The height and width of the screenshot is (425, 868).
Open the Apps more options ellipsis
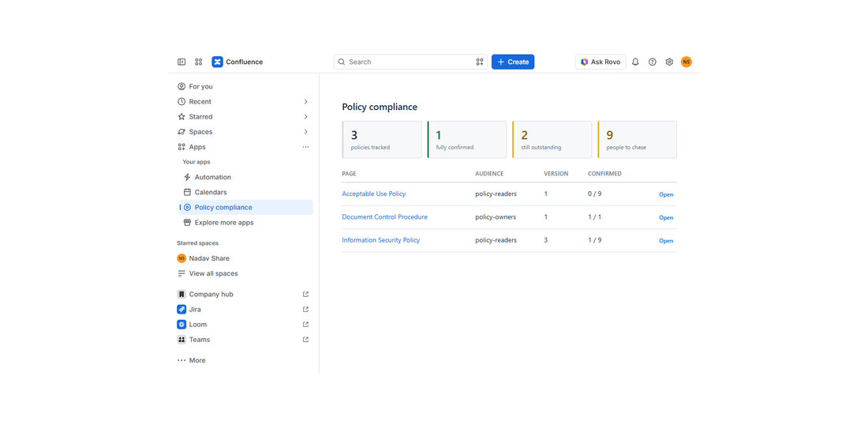tap(305, 147)
